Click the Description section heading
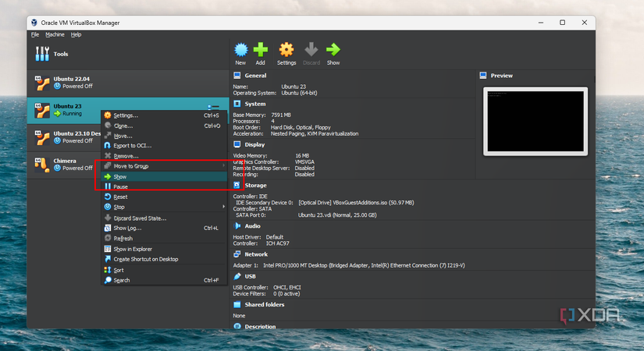This screenshot has height=351, width=644. coord(260,326)
